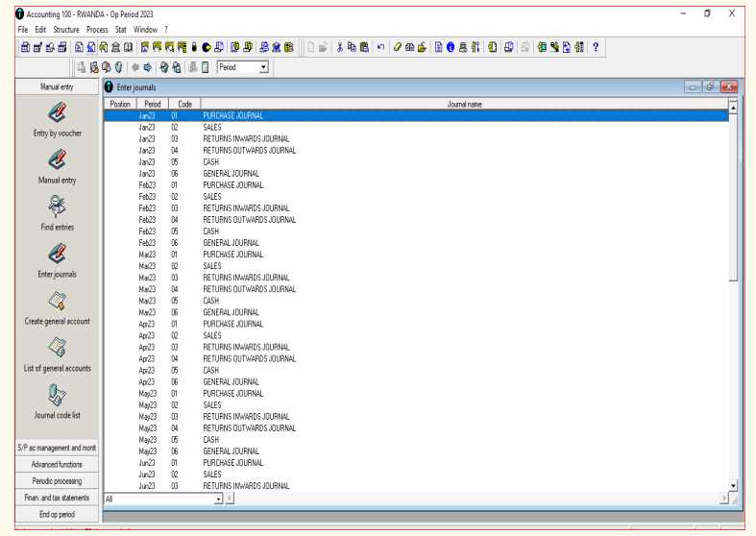Click the Enter journals sidebar icon
The height and width of the screenshot is (536, 756).
(57, 254)
